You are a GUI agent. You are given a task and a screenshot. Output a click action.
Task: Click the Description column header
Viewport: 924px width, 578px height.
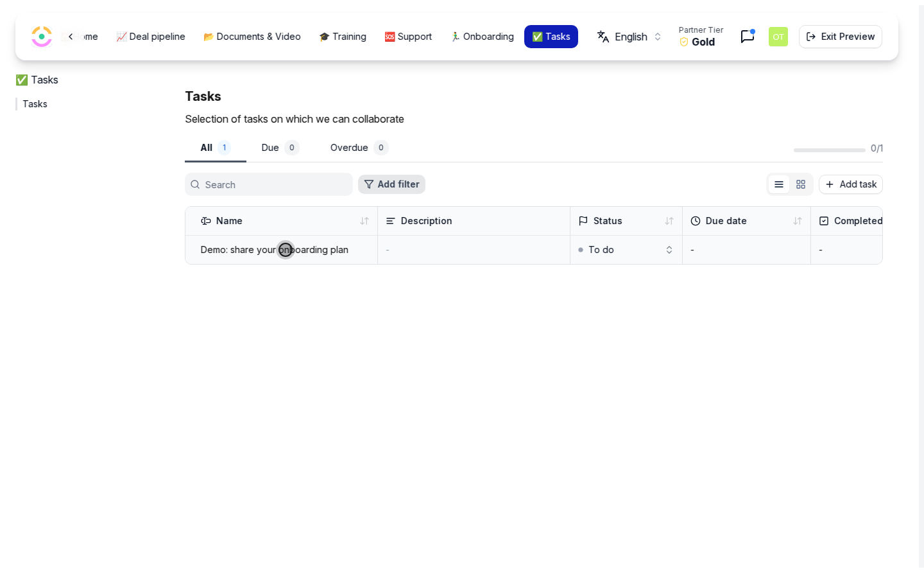click(x=474, y=221)
